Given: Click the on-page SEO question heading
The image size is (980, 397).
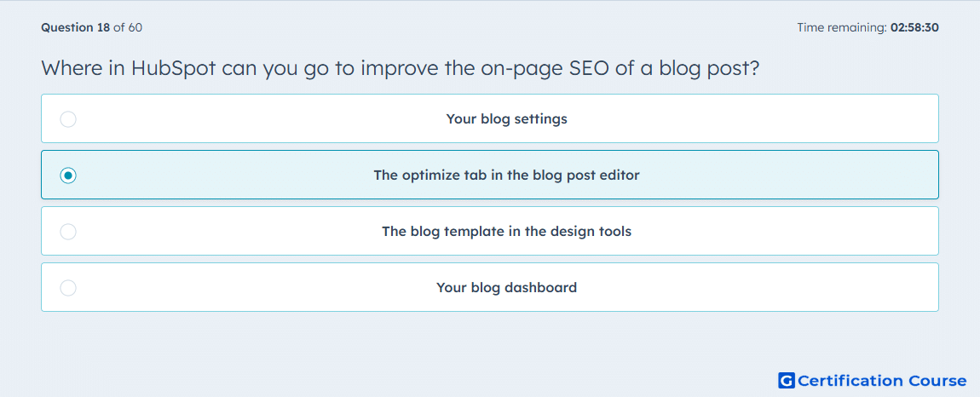Looking at the screenshot, I should pos(400,67).
